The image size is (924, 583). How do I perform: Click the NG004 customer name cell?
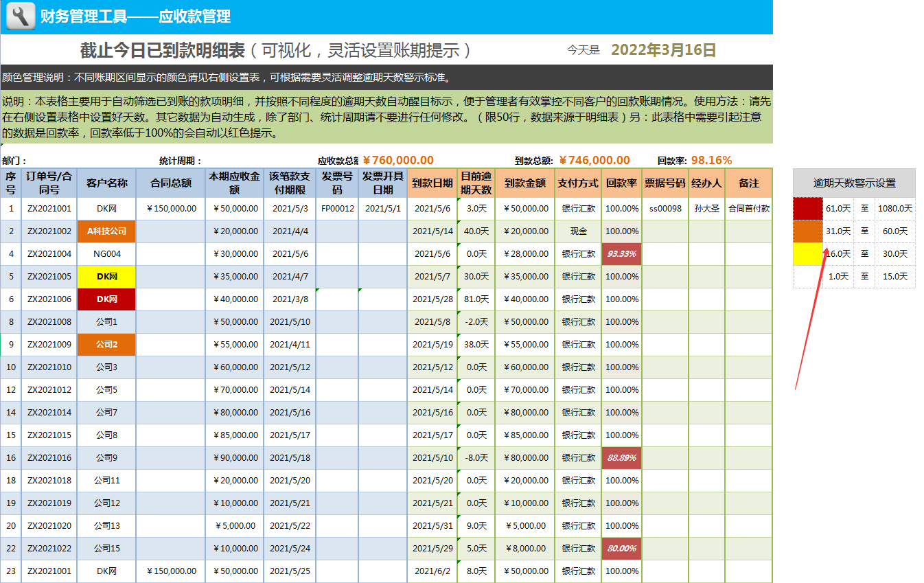pyautogui.click(x=107, y=254)
